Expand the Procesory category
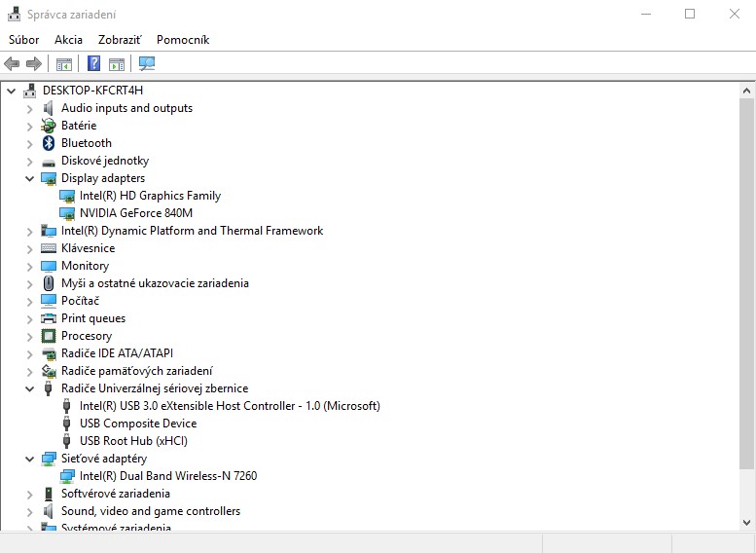The width and height of the screenshot is (756, 553). pos(30,337)
